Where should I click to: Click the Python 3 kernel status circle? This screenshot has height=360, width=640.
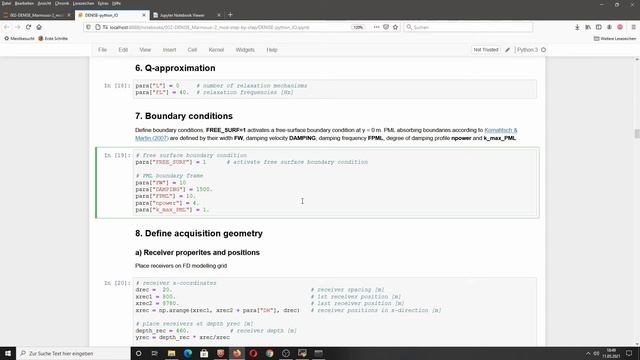pyautogui.click(x=544, y=50)
